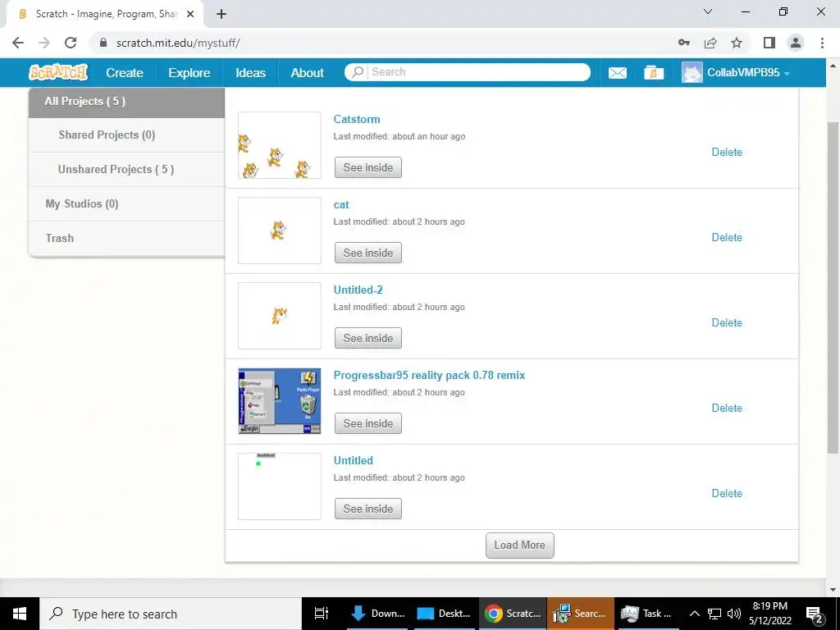Focus the Scratch Search field

(x=479, y=72)
